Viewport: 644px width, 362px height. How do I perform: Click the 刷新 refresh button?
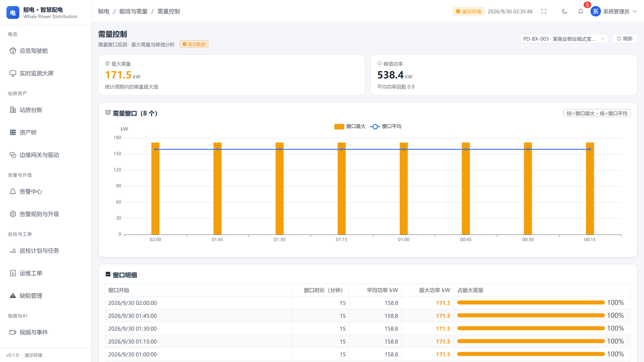point(624,39)
